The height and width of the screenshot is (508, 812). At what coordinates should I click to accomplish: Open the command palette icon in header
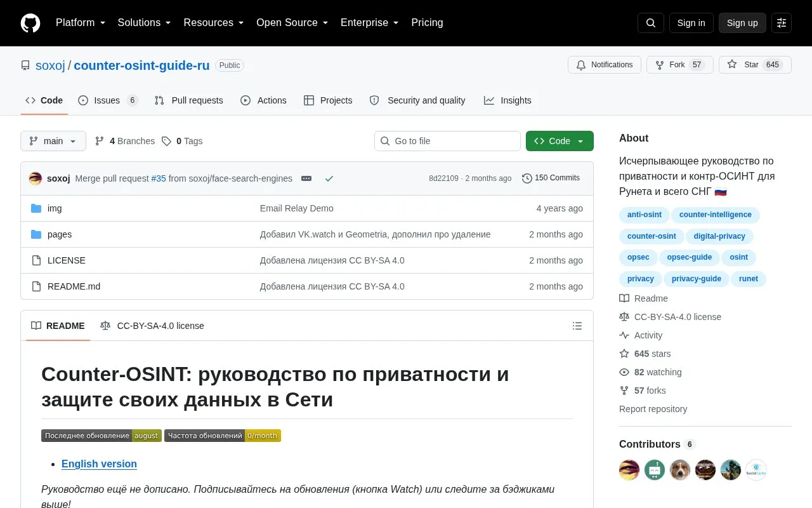tap(782, 23)
